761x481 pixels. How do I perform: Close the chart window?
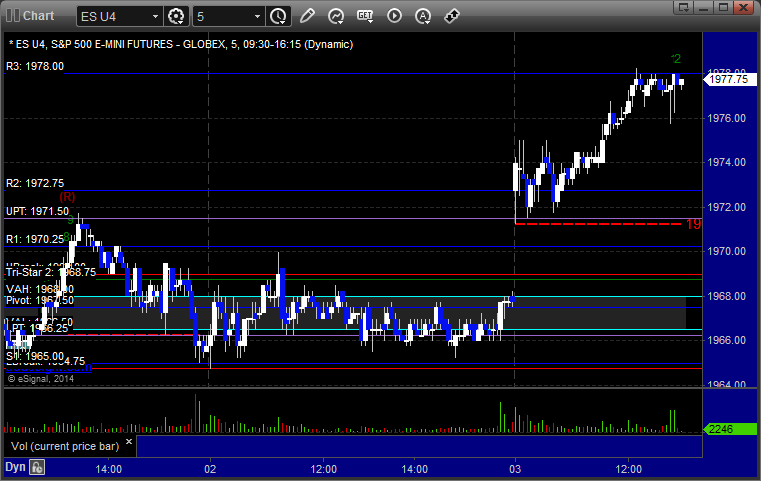click(x=743, y=7)
